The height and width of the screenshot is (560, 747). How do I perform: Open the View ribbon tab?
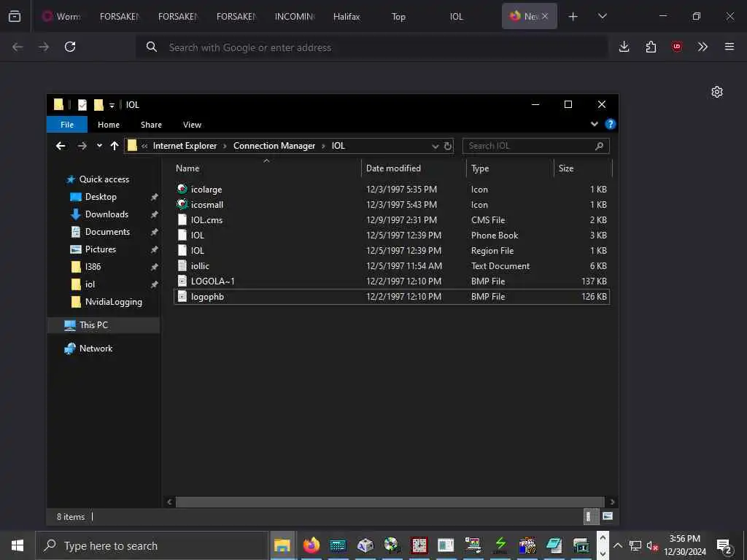pos(192,124)
